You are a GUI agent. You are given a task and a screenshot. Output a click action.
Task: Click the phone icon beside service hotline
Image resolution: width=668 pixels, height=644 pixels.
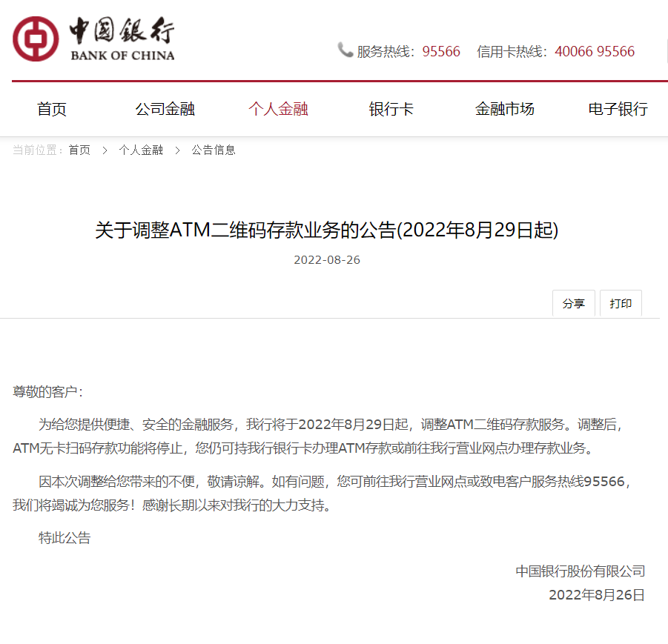click(345, 50)
